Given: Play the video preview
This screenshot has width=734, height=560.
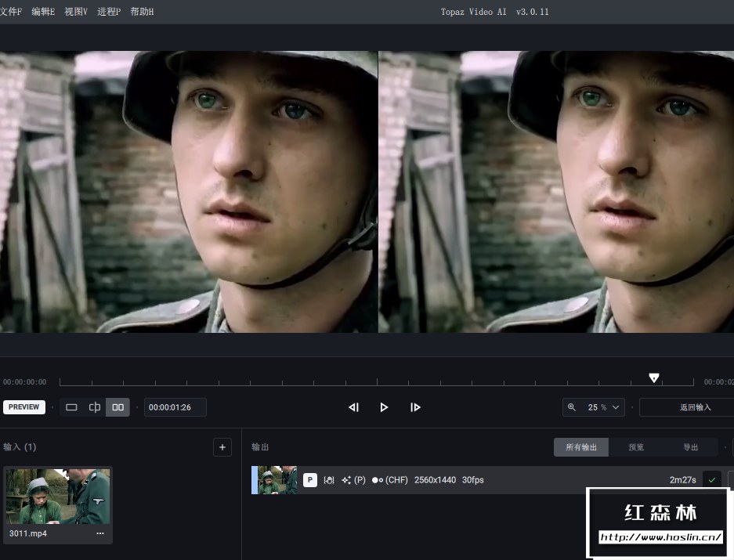Looking at the screenshot, I should (384, 407).
